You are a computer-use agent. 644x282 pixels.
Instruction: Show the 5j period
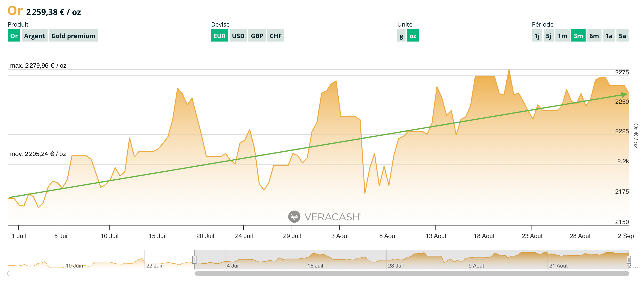(548, 36)
